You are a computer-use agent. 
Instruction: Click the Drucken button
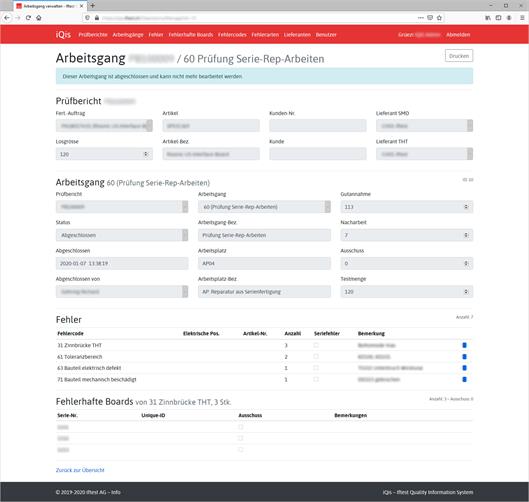click(459, 56)
